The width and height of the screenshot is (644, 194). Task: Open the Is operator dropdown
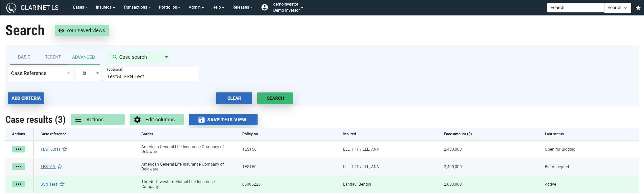click(x=88, y=73)
